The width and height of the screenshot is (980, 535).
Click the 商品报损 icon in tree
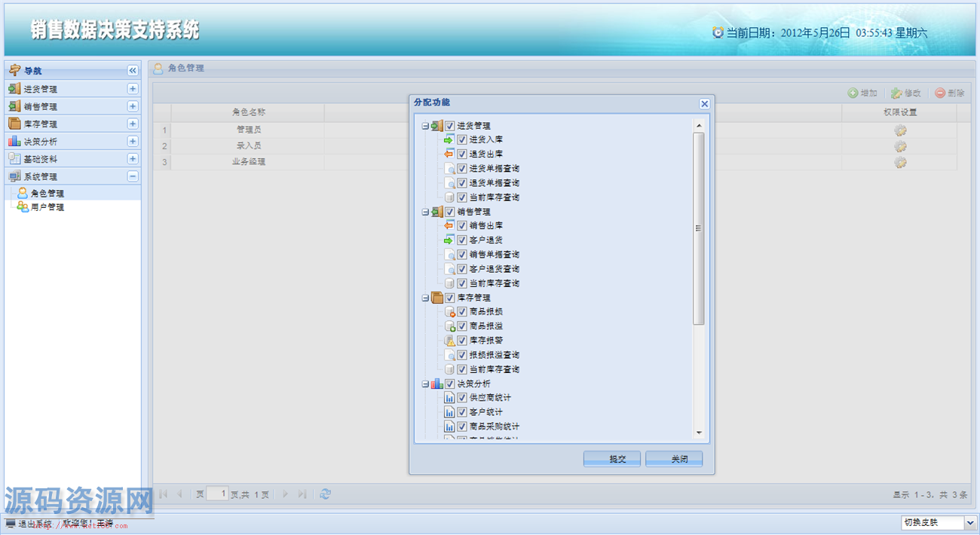449,312
